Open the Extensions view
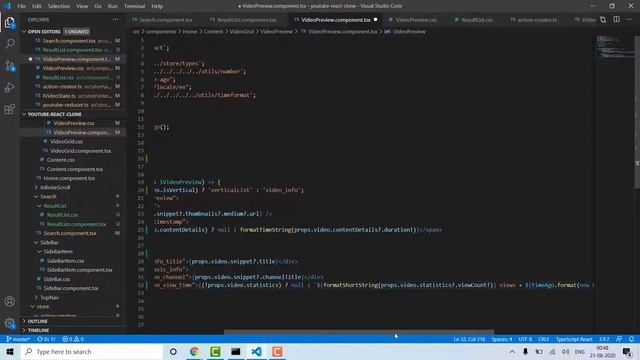 click(9, 109)
